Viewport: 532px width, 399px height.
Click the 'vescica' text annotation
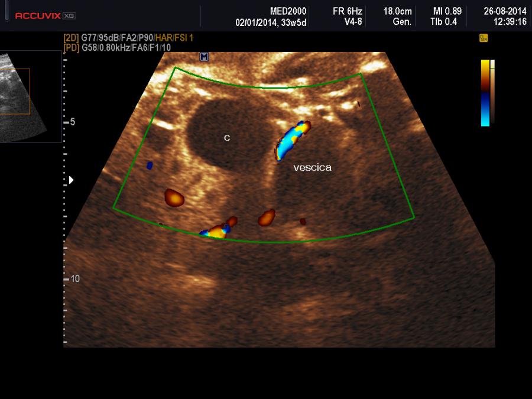pos(313,167)
